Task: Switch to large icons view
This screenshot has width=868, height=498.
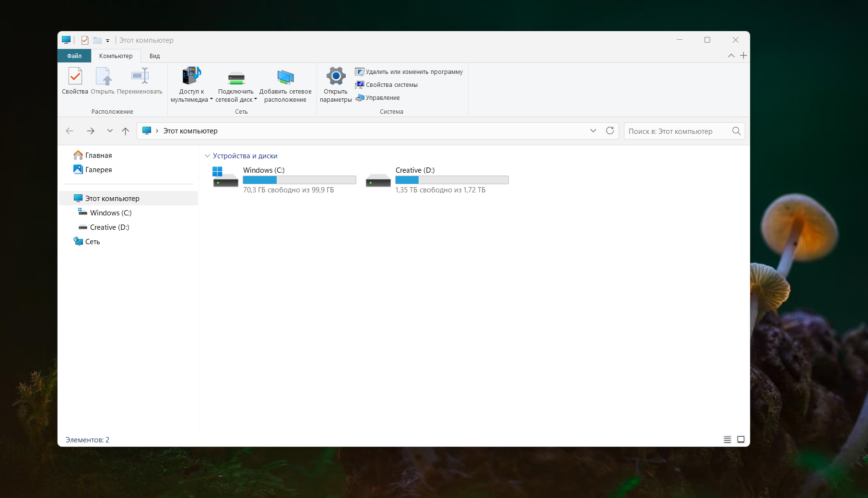Action: click(741, 439)
